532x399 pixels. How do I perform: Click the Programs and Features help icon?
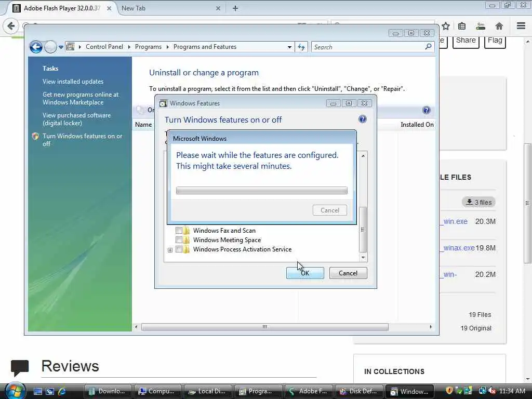(x=427, y=110)
